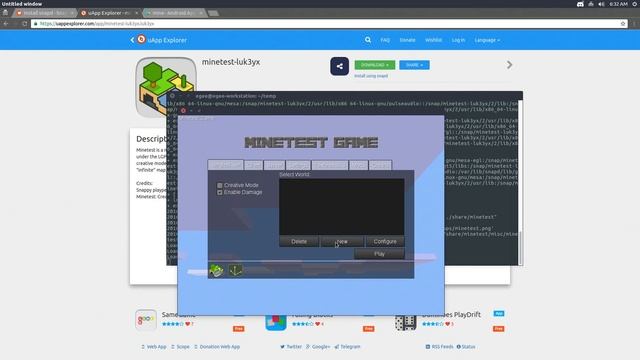The image size is (640, 360).
Task: Close the 'uApp Explorer' browser tab
Action: (136, 13)
